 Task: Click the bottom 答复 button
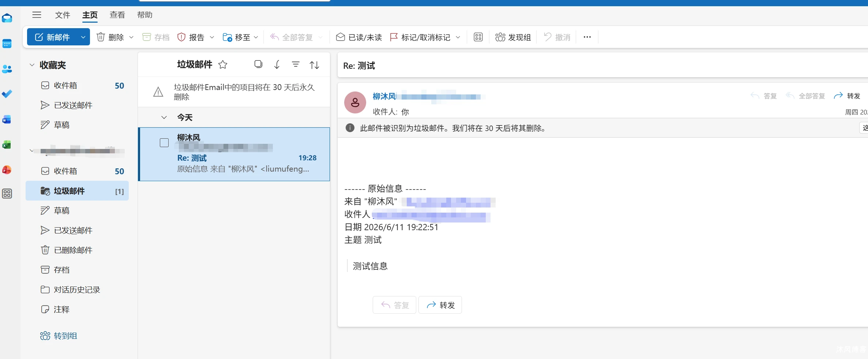tap(394, 305)
